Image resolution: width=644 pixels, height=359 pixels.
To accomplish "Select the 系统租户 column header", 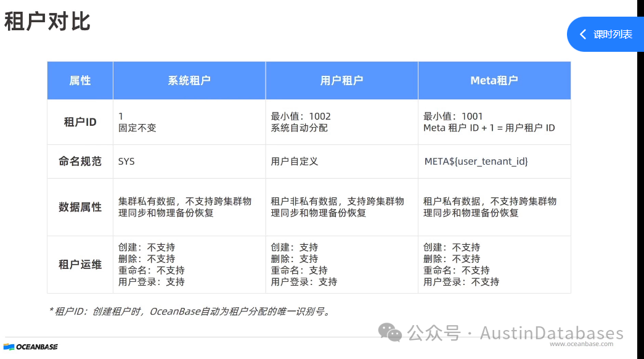I will (189, 81).
